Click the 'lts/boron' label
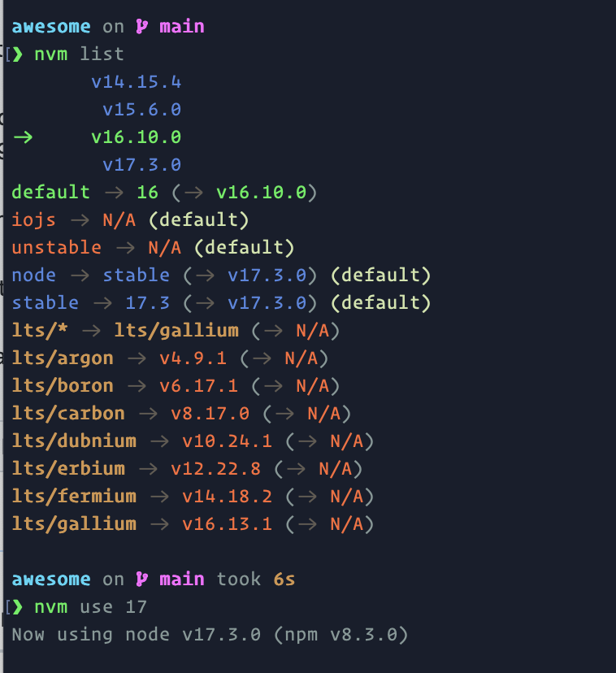616x673 pixels. click(x=63, y=386)
